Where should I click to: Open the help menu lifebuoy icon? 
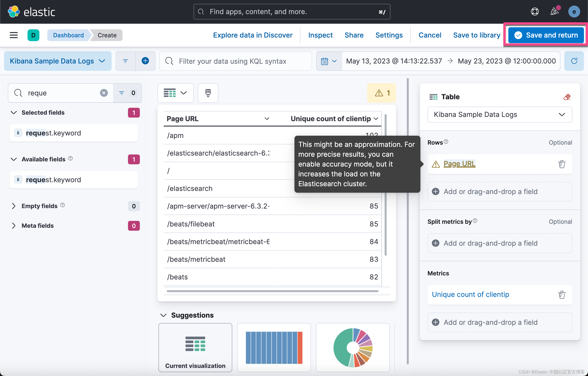(535, 11)
